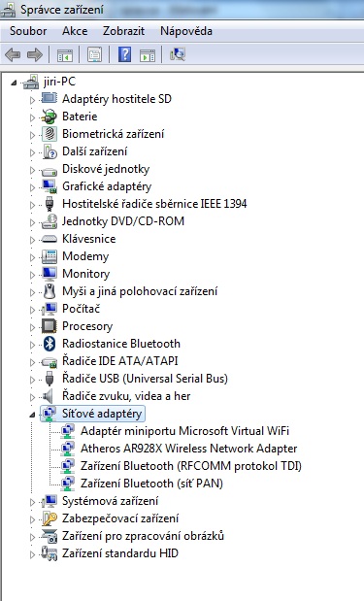Toggle the console tree pane icon

pyautogui.click(x=65, y=55)
